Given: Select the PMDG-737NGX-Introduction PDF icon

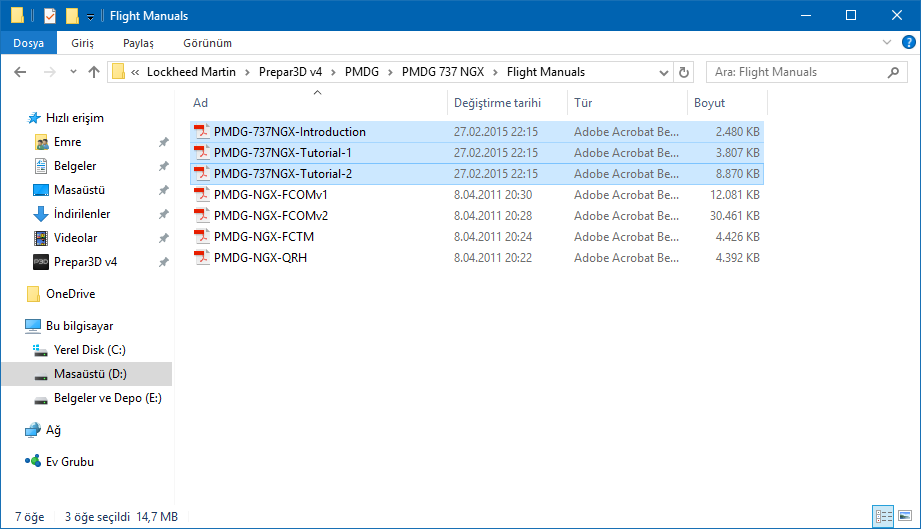Looking at the screenshot, I should (201, 132).
